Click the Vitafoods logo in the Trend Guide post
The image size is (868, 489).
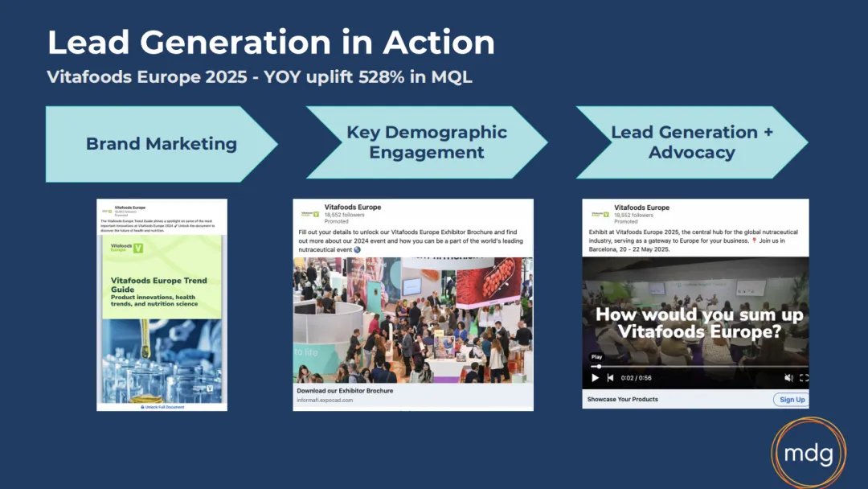[107, 211]
